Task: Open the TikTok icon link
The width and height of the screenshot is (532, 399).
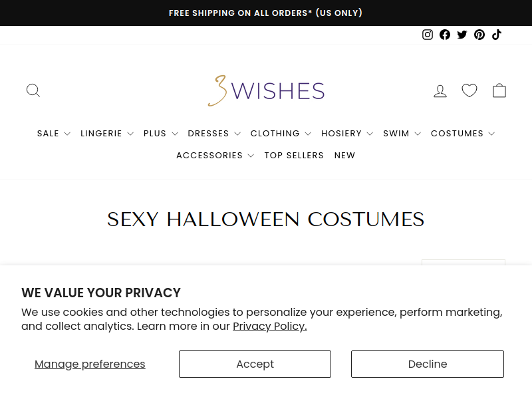Action: click(x=497, y=35)
